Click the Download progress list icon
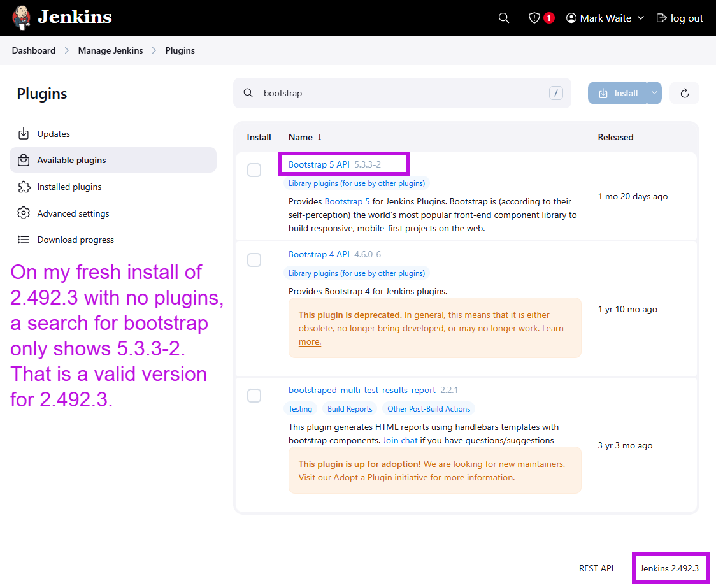Viewport: 716px width, 588px height. pos(24,240)
